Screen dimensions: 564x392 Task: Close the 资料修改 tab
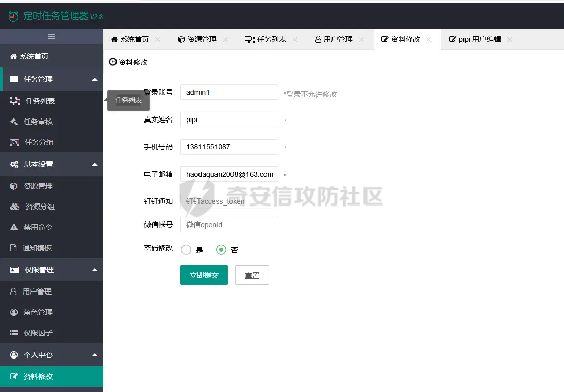[429, 40]
